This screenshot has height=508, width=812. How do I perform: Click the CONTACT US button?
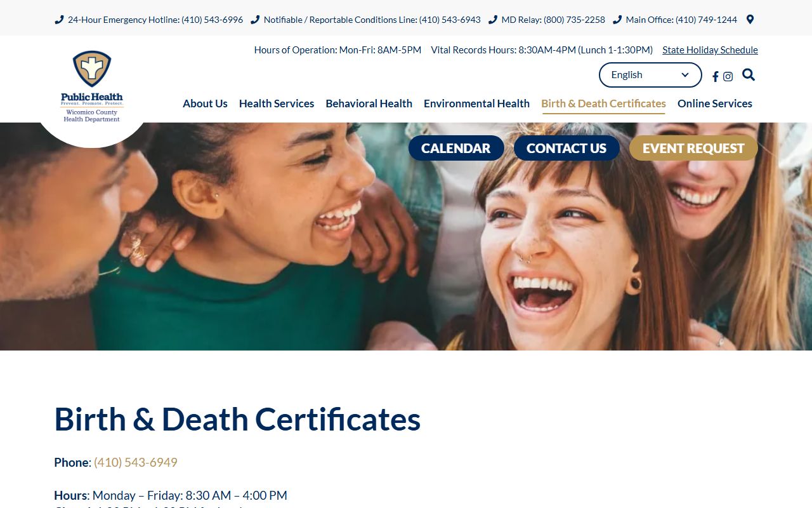[566, 148]
